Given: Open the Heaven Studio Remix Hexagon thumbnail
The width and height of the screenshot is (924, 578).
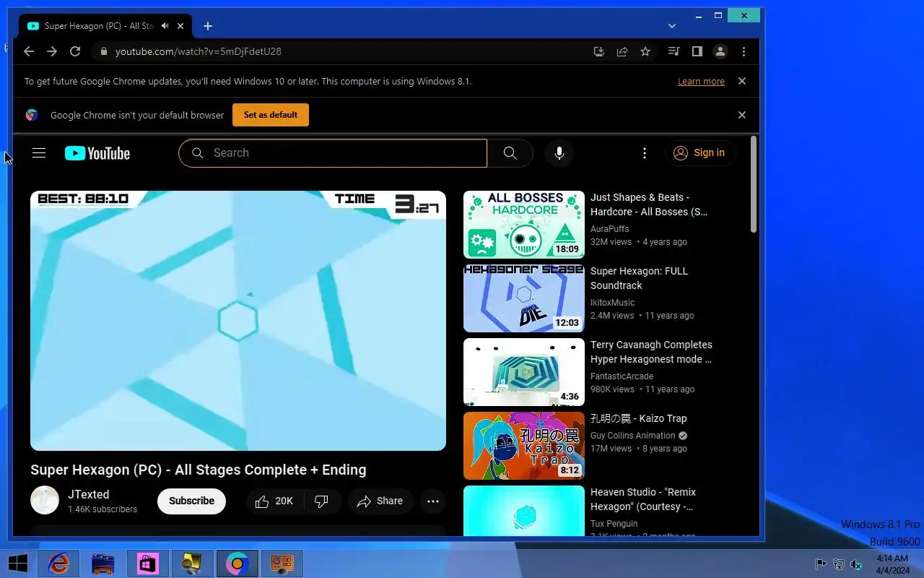Looking at the screenshot, I should (524, 511).
